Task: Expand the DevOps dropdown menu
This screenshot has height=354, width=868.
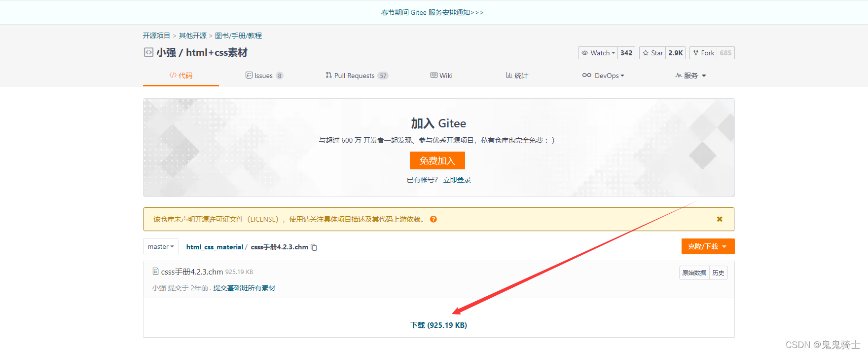Action: 603,76
